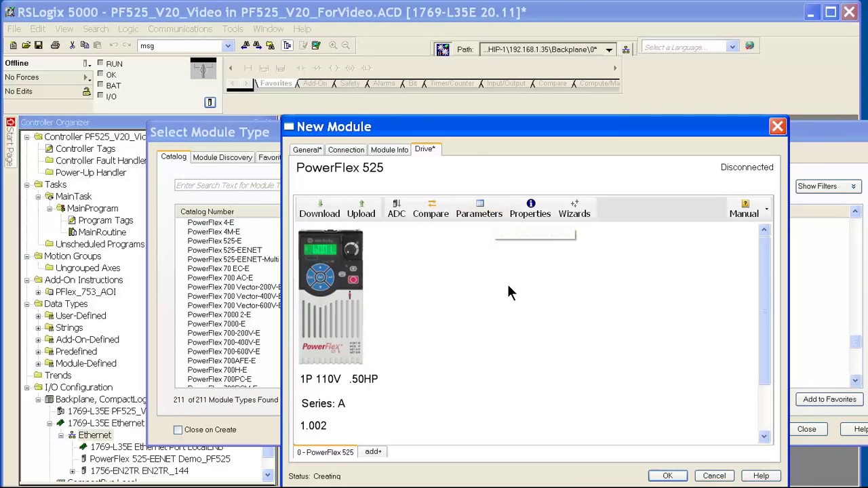Viewport: 868px width, 488px height.
Task: Click the PowerFlex 525 drive image
Action: 331,297
